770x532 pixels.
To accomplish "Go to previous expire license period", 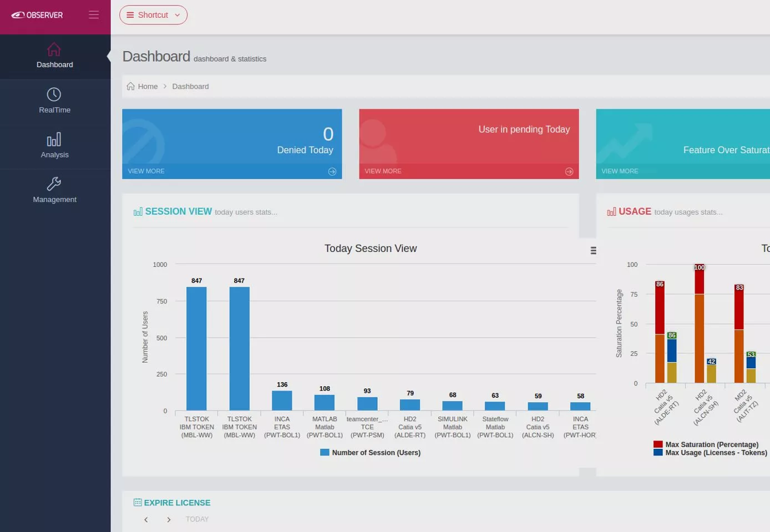I will (146, 520).
